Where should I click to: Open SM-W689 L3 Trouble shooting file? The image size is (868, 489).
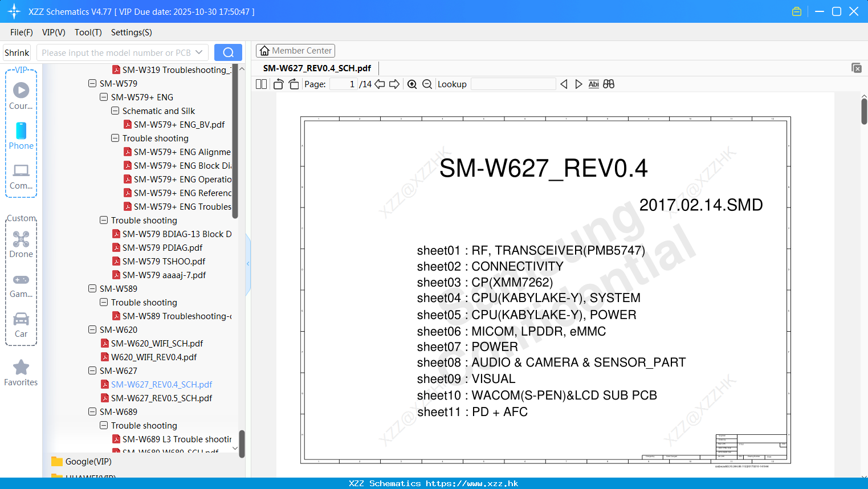click(177, 439)
